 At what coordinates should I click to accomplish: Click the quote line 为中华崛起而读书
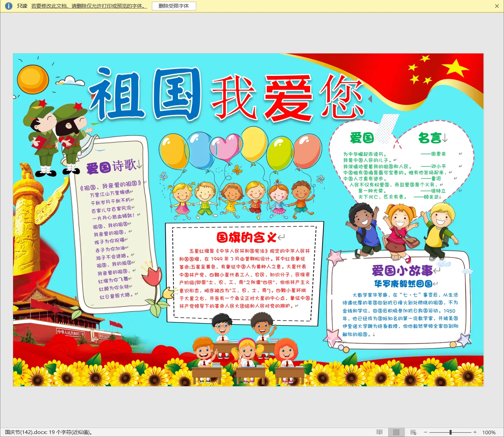(x=365, y=154)
